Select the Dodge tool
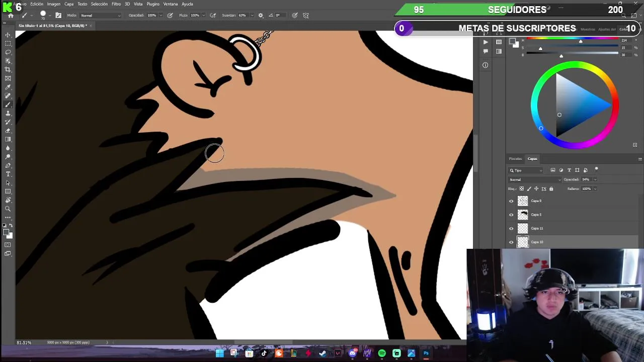Image resolution: width=644 pixels, height=362 pixels. [8, 157]
